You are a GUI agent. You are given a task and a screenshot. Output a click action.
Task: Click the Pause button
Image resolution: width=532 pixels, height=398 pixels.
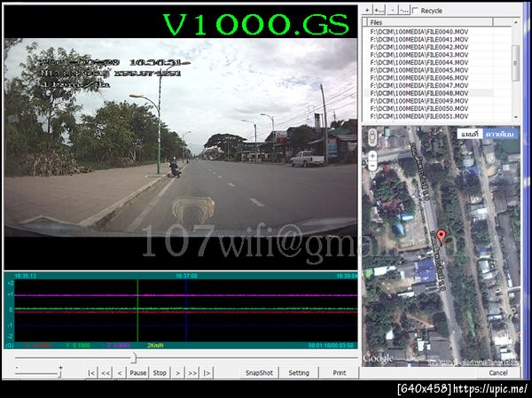point(137,373)
